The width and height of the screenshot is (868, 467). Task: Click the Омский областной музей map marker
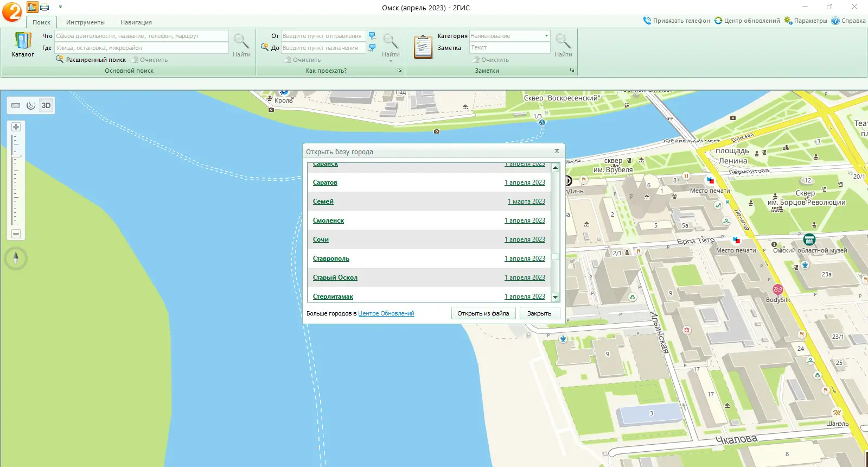pyautogui.click(x=809, y=239)
